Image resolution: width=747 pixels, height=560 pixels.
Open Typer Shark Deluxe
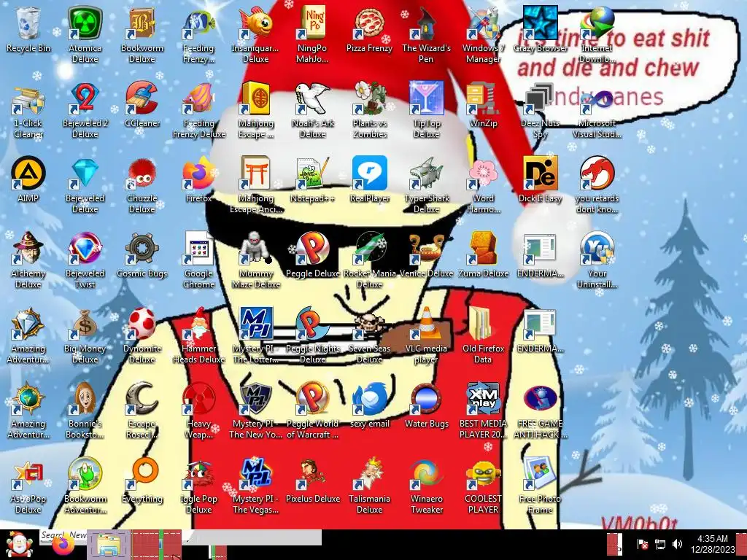(x=426, y=184)
